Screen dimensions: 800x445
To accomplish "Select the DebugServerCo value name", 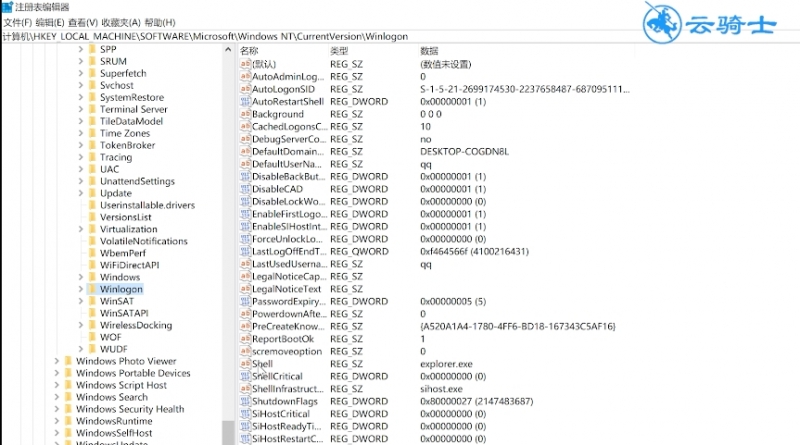I will 289,139.
